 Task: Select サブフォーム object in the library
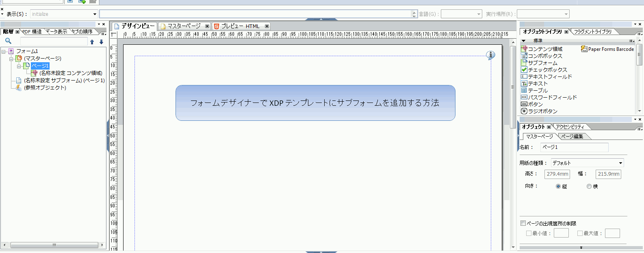coord(539,63)
